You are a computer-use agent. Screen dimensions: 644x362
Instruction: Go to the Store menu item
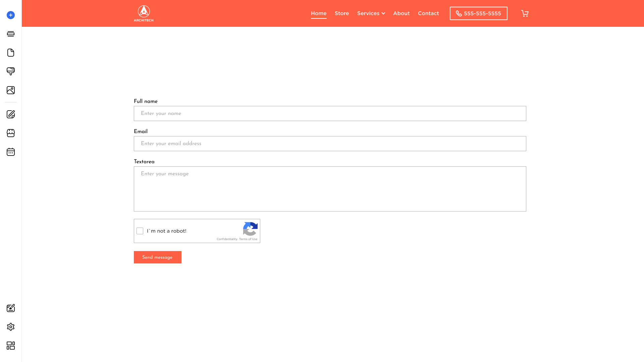[x=341, y=13]
